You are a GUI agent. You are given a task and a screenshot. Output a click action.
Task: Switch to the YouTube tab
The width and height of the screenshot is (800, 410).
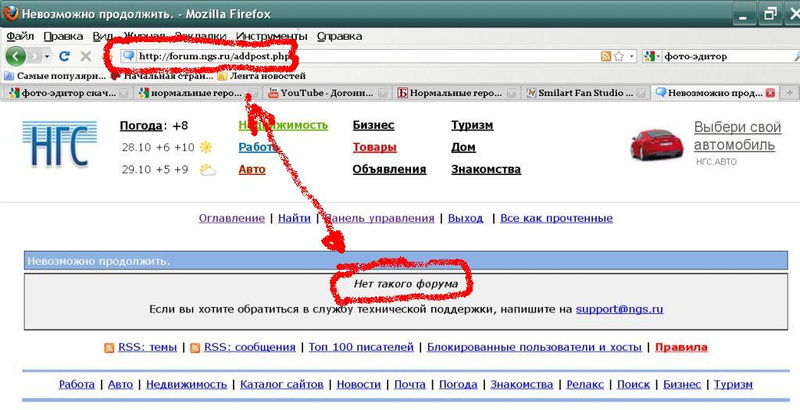(x=328, y=93)
